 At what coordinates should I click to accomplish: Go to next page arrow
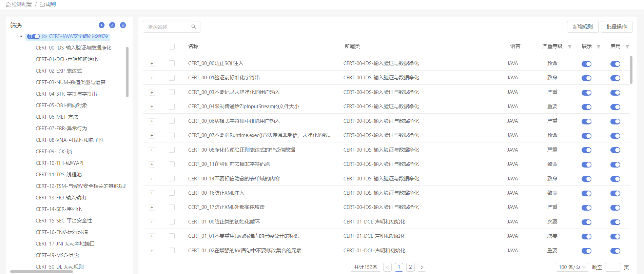(422, 267)
